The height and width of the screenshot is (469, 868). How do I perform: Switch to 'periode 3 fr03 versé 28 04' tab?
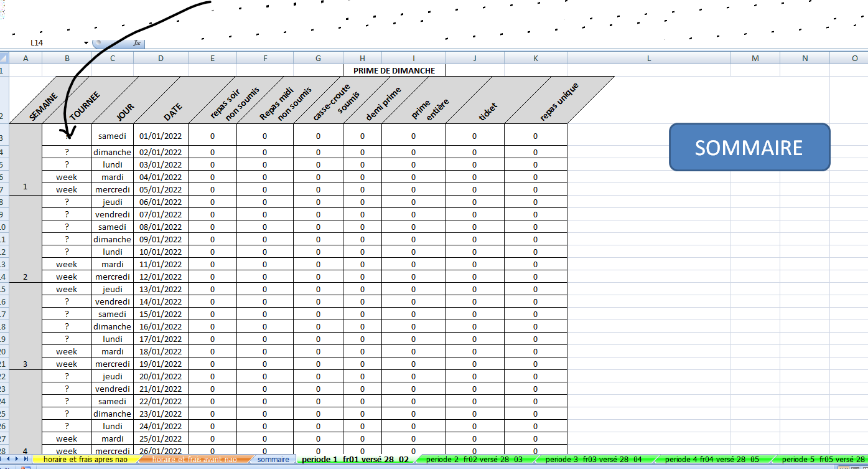[594, 460]
